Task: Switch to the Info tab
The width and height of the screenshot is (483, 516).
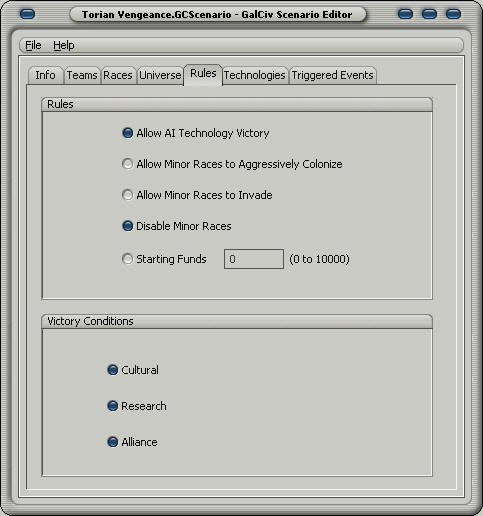Action: point(45,75)
